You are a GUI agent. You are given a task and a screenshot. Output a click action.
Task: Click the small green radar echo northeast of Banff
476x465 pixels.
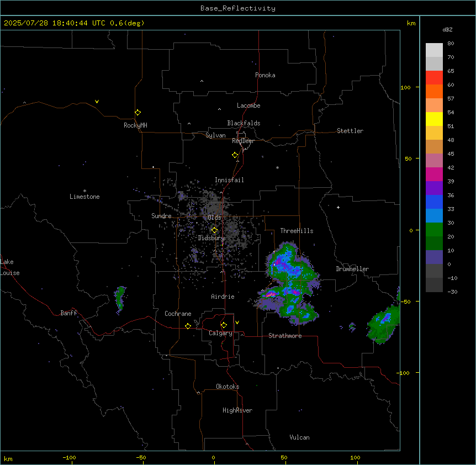120,299
